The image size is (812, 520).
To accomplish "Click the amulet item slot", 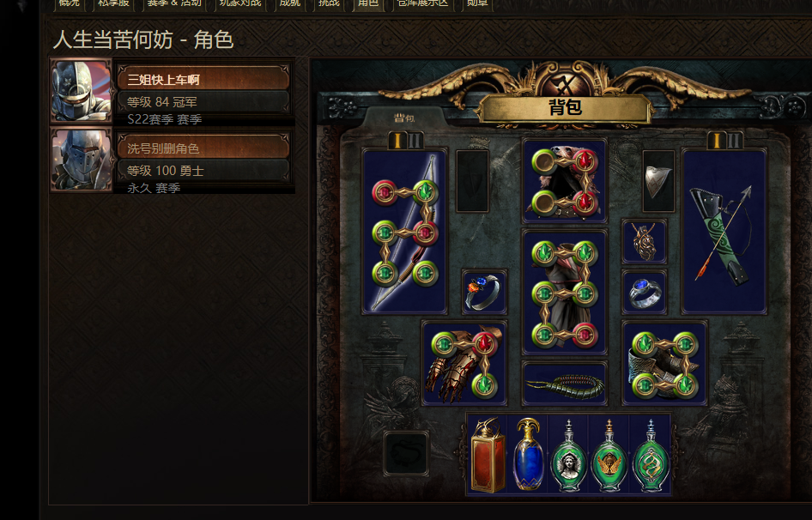I will (x=645, y=241).
